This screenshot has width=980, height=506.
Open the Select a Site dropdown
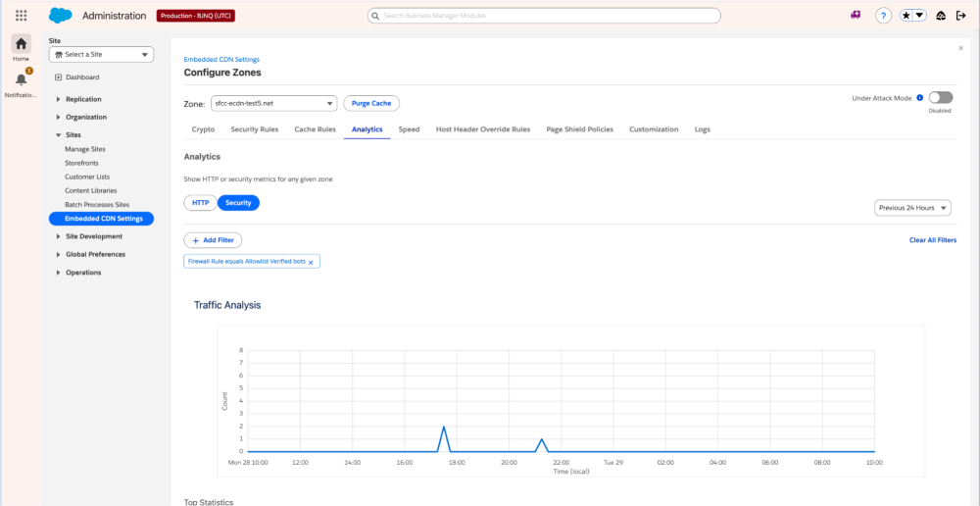pyautogui.click(x=101, y=54)
